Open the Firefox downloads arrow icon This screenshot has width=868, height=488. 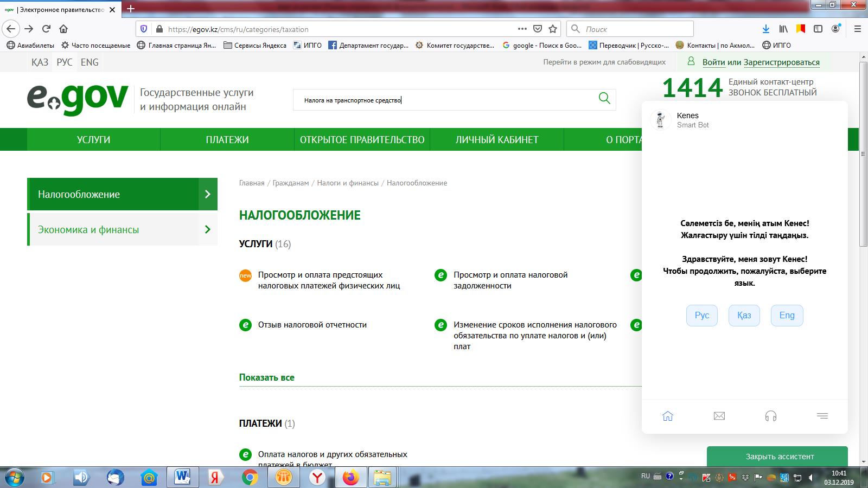click(765, 29)
